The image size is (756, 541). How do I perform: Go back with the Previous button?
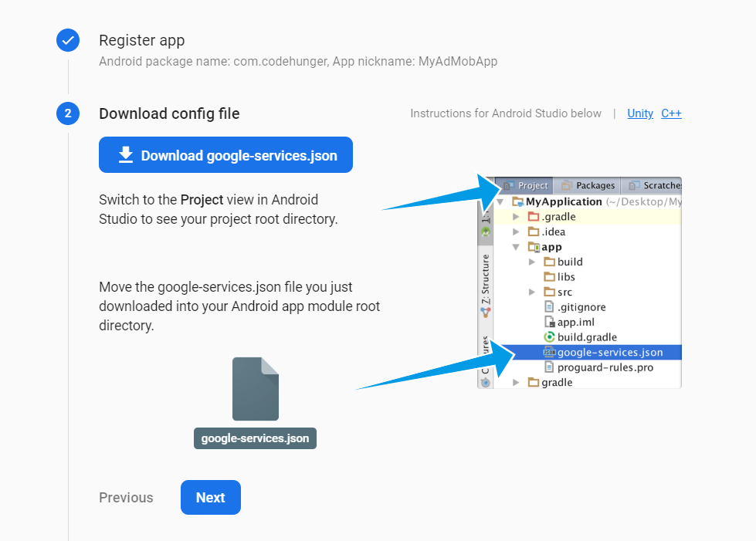coord(126,498)
